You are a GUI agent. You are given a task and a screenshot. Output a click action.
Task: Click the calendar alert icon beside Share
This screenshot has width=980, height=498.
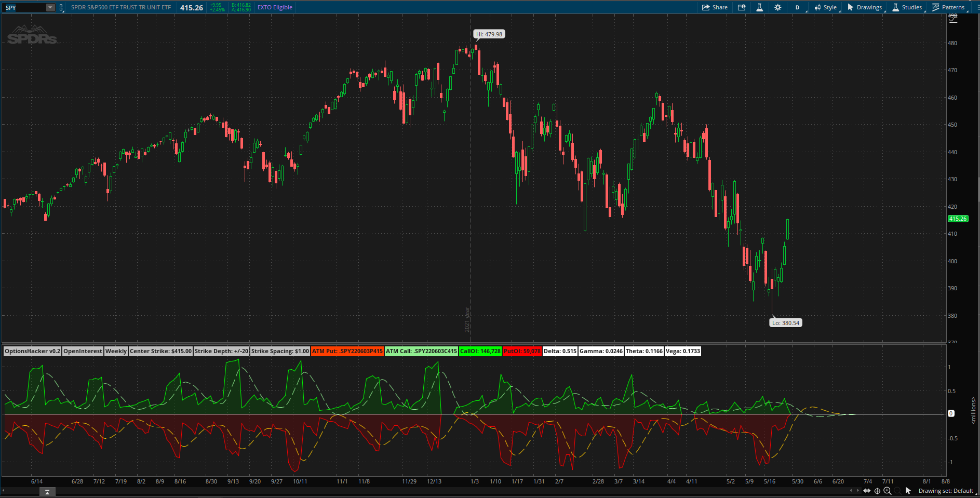[x=742, y=7]
